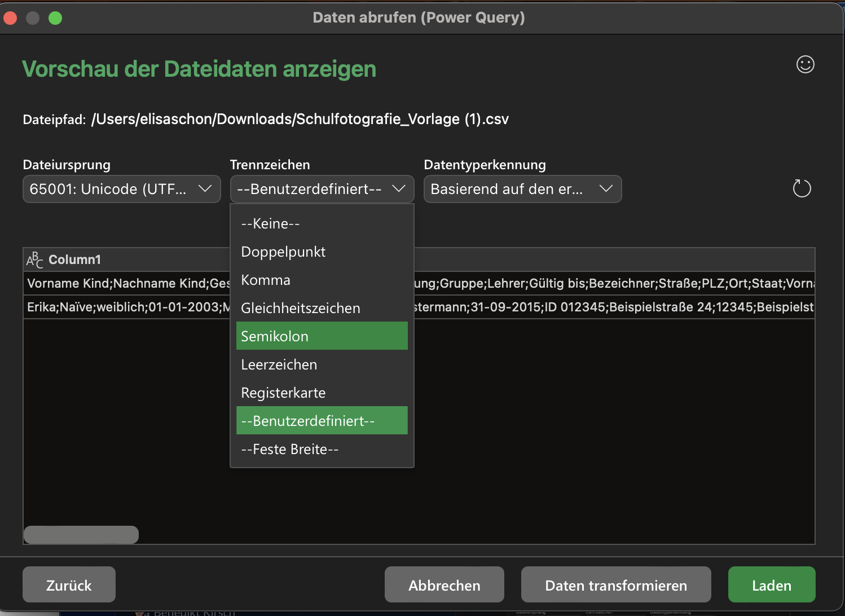Screen dimensions: 845x616
Task: Open the Dateiursprung encoding dropdown
Action: pos(121,189)
